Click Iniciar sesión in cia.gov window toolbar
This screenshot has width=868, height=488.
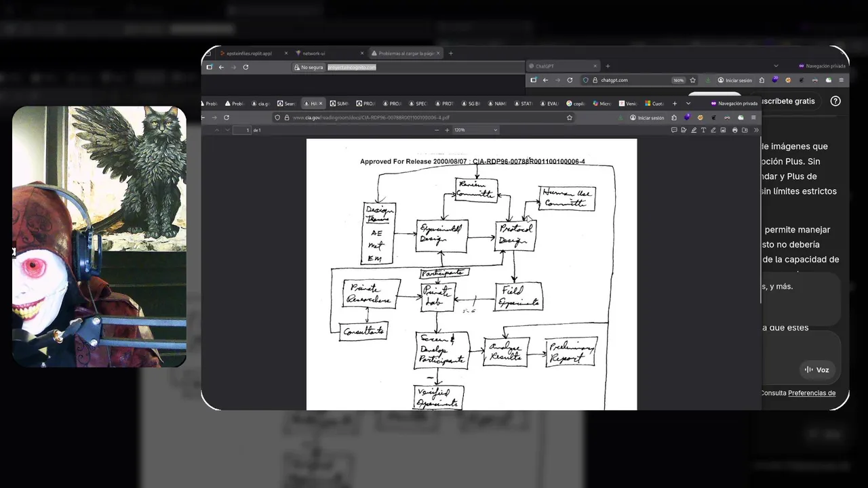pyautogui.click(x=646, y=118)
